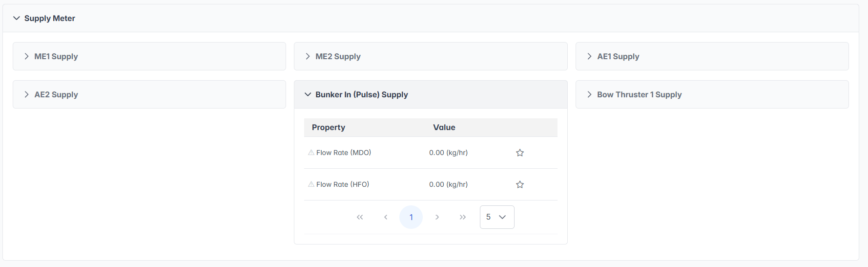Go to first page of results
This screenshot has height=267, width=868.
(360, 217)
